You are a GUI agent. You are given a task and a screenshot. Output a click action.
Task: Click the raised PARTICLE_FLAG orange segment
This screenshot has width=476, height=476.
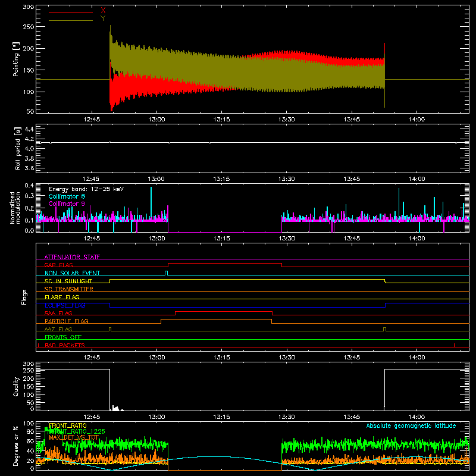pyautogui.click(x=216, y=320)
